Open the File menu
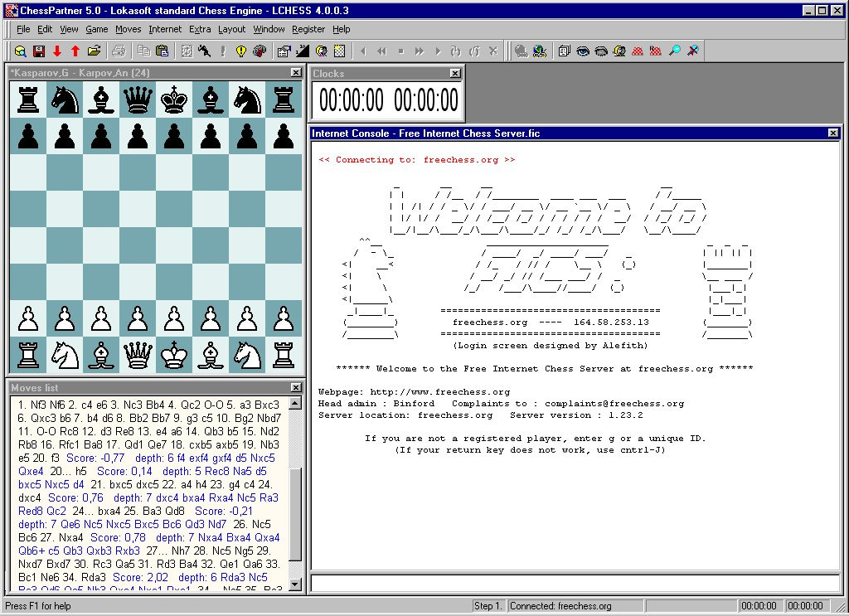This screenshot has width=849, height=616. (x=23, y=29)
